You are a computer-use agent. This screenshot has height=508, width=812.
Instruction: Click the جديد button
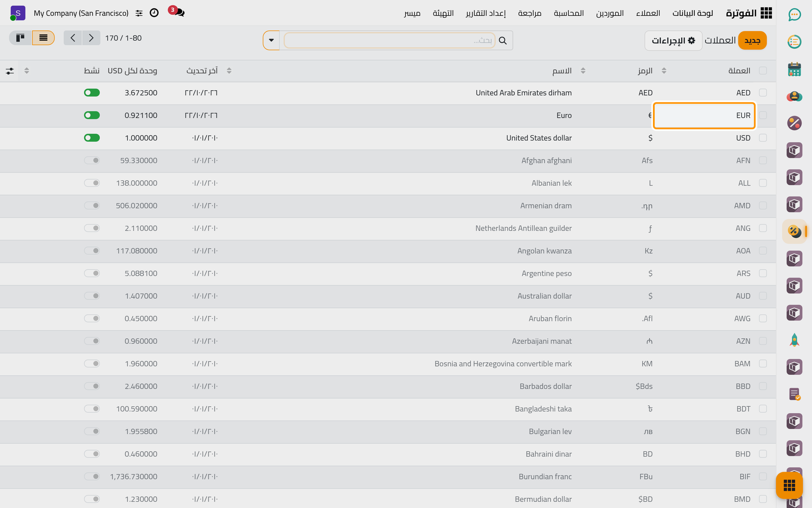(752, 40)
